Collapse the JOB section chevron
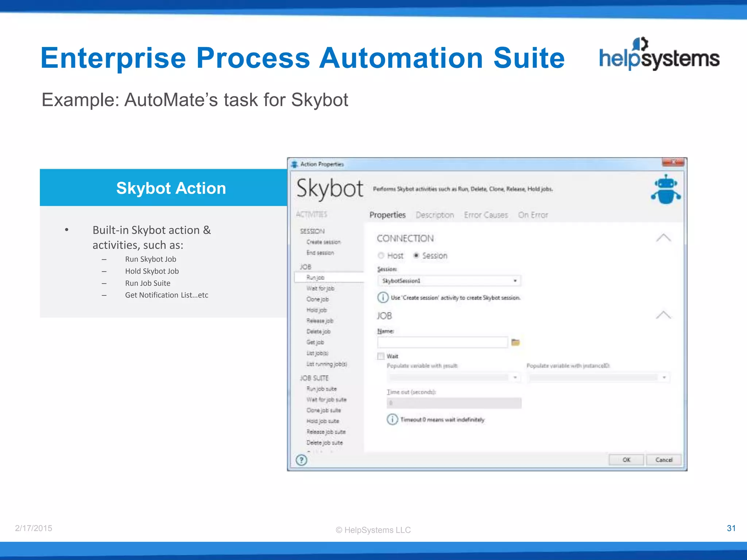 coord(663,315)
